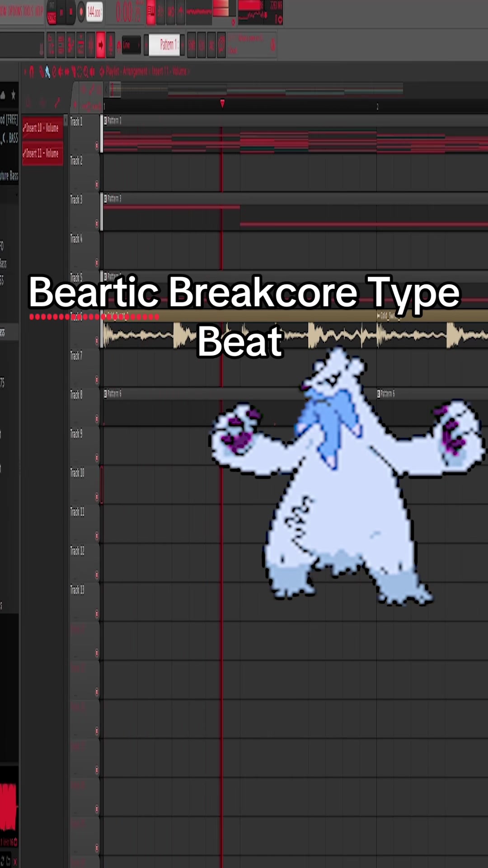This screenshot has height=868, width=488.
Task: Show automation using the third picker filter icon
Action: tap(57, 104)
